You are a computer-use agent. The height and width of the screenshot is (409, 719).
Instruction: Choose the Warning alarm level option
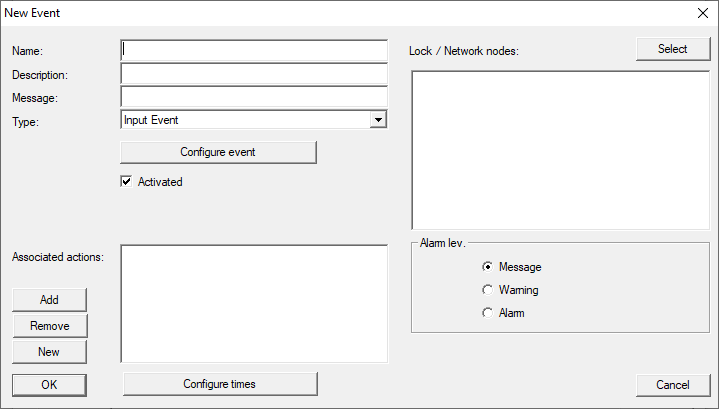(x=488, y=290)
